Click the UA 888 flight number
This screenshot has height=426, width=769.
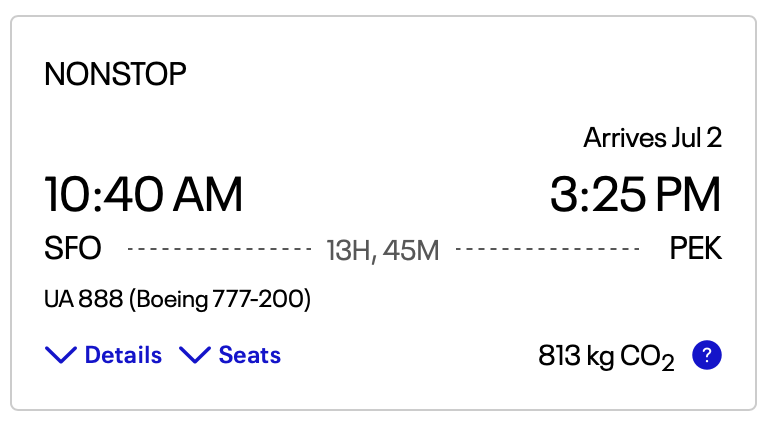[x=83, y=299]
